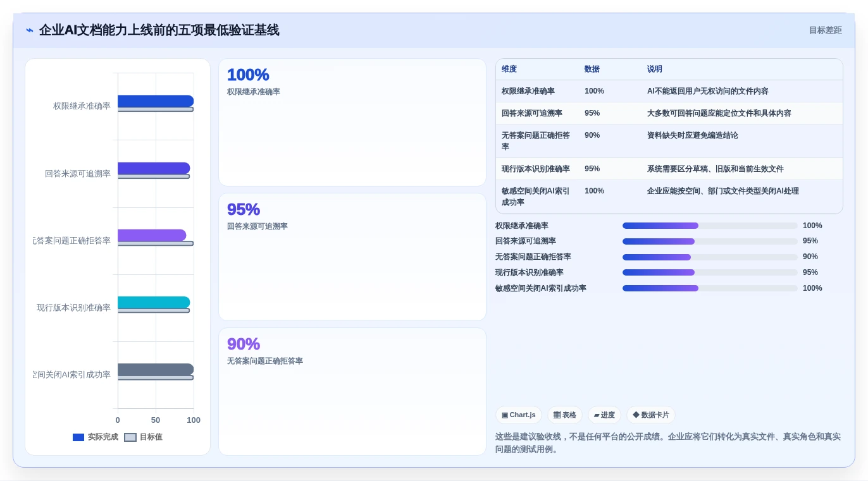Select the 数据卡片 chip

click(x=651, y=415)
